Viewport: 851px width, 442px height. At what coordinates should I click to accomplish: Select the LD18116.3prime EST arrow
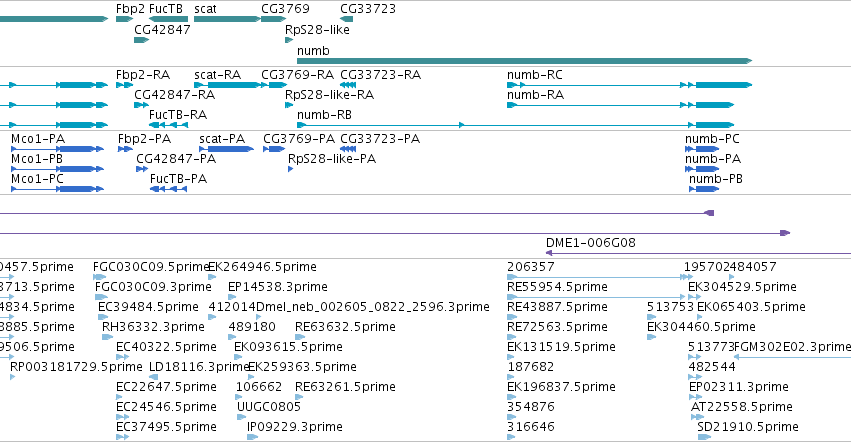pos(154,377)
